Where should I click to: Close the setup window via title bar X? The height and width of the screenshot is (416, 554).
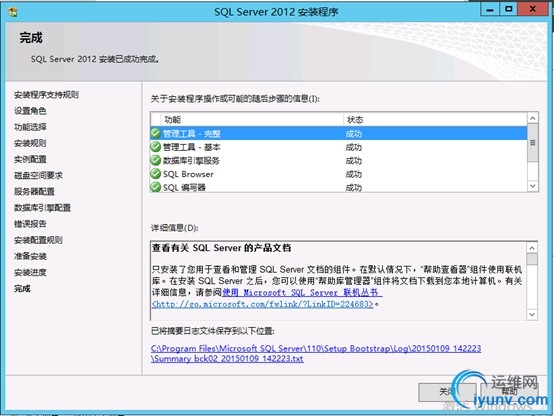click(533, 10)
